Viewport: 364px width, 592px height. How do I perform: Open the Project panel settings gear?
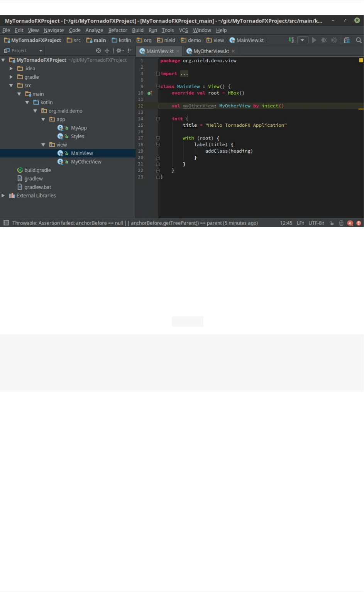pyautogui.click(x=120, y=51)
